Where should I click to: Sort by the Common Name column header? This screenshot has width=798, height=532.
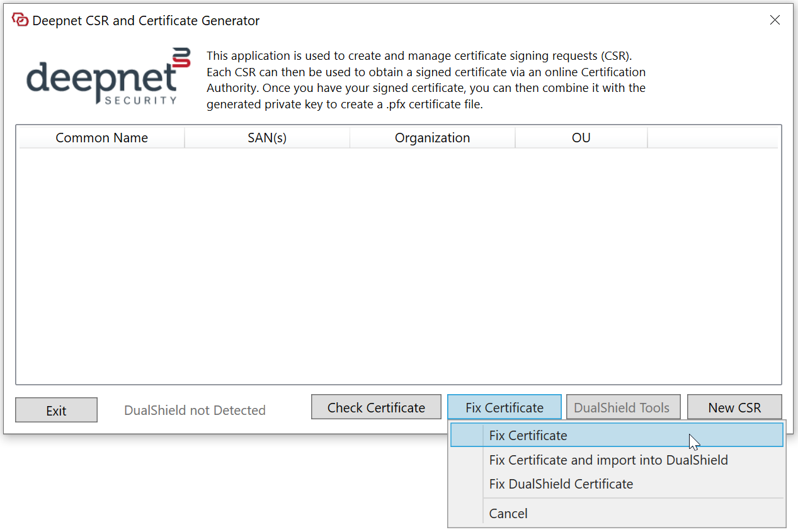click(x=101, y=138)
